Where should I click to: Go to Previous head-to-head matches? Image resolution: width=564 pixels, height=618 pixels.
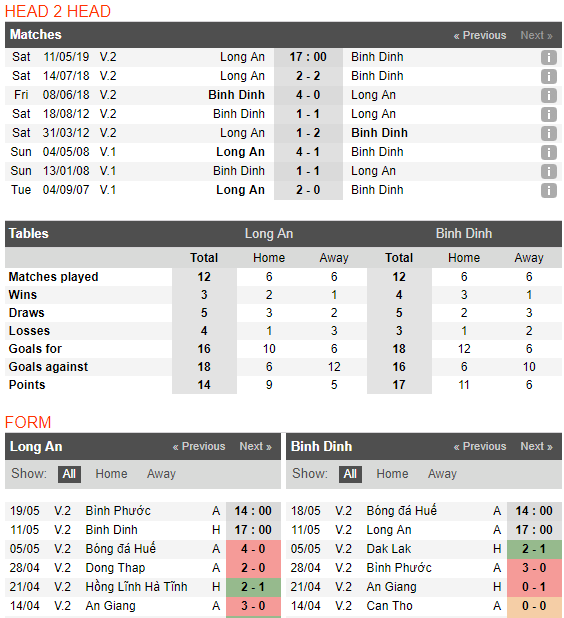(480, 35)
